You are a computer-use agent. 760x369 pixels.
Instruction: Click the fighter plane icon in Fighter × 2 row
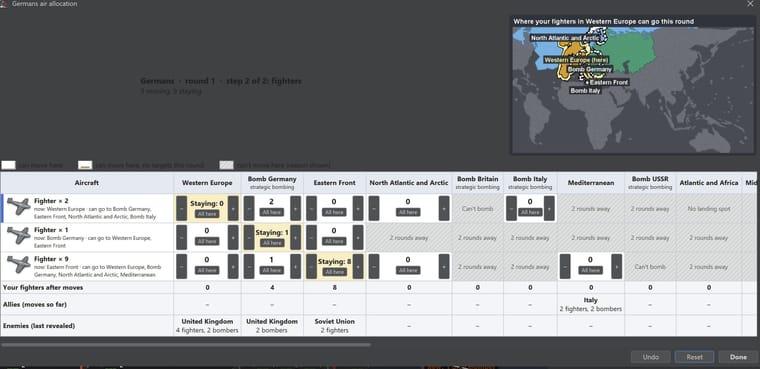pyautogui.click(x=19, y=207)
